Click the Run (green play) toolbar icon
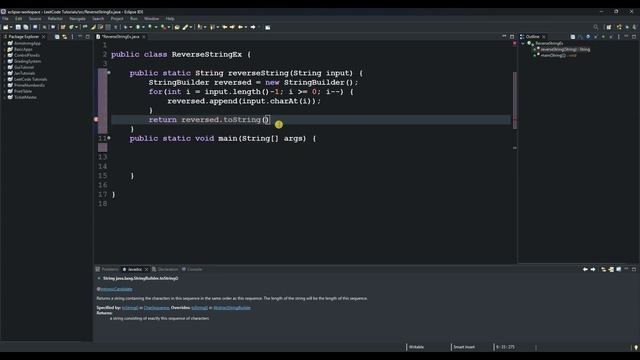The height and width of the screenshot is (360, 640). [x=138, y=27]
